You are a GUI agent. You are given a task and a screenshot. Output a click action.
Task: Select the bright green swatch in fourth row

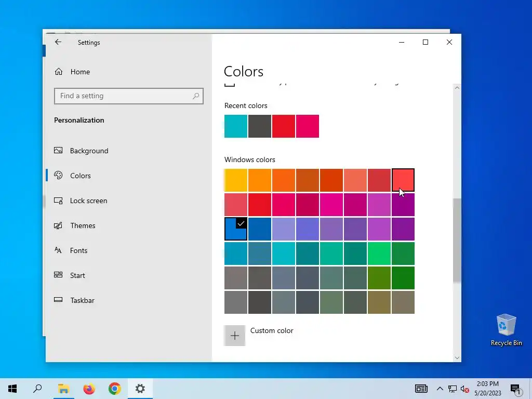click(379, 254)
